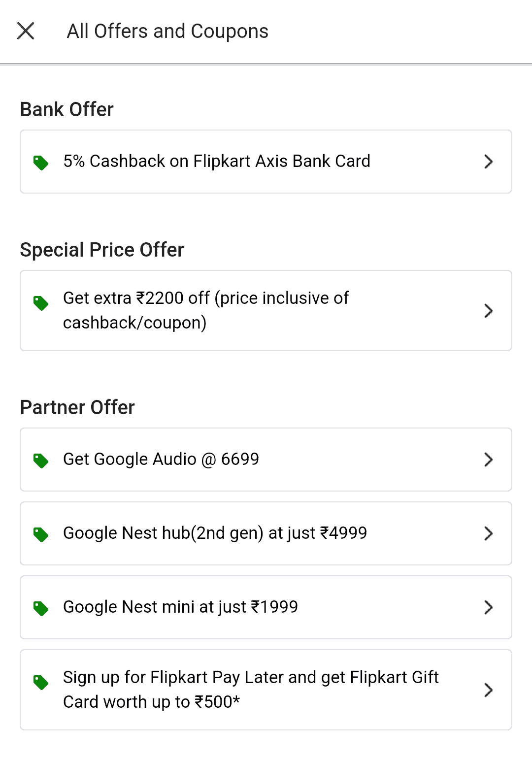Click the tag icon next to Nest hub offer
This screenshot has width=532, height=758.
pyautogui.click(x=41, y=534)
